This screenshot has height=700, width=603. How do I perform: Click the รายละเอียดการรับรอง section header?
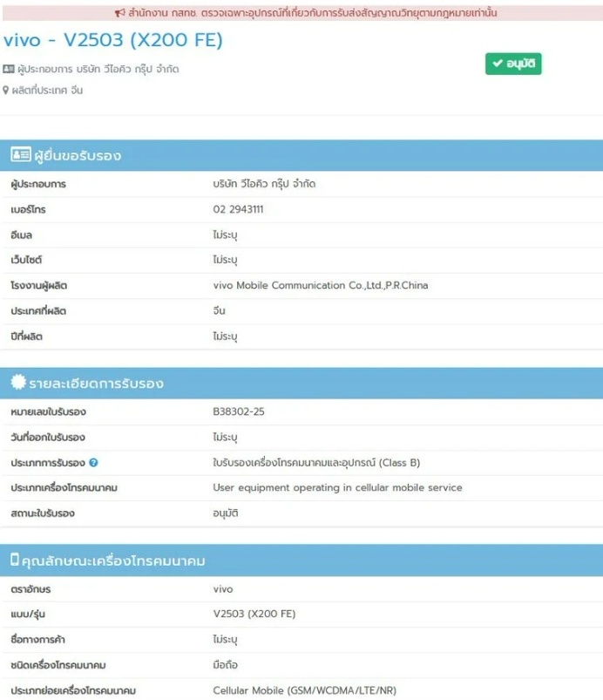(x=301, y=384)
